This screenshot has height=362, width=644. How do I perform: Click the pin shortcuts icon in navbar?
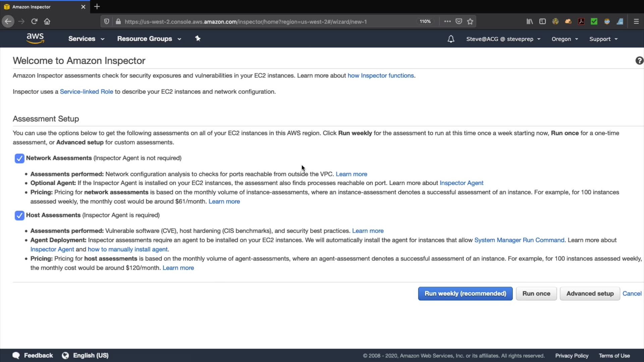[x=198, y=39]
